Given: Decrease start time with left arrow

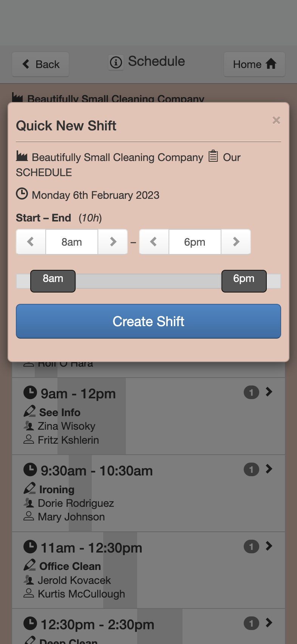Looking at the screenshot, I should point(31,241).
